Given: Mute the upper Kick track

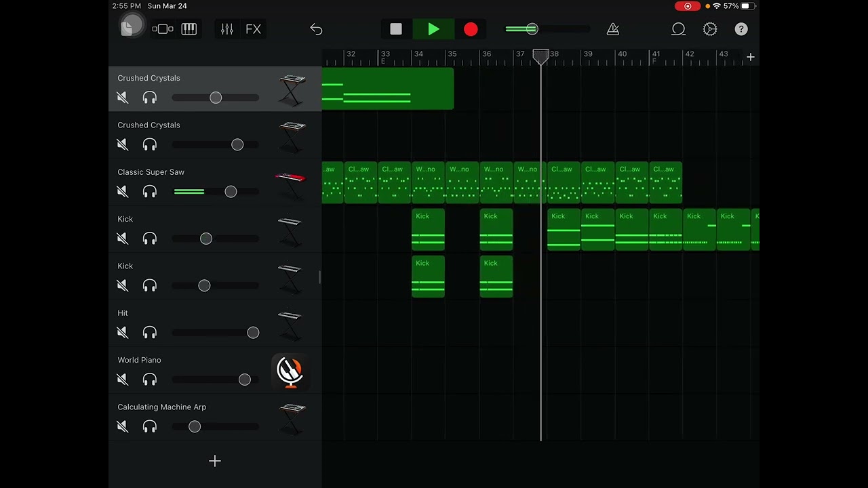Looking at the screenshot, I should (x=123, y=239).
